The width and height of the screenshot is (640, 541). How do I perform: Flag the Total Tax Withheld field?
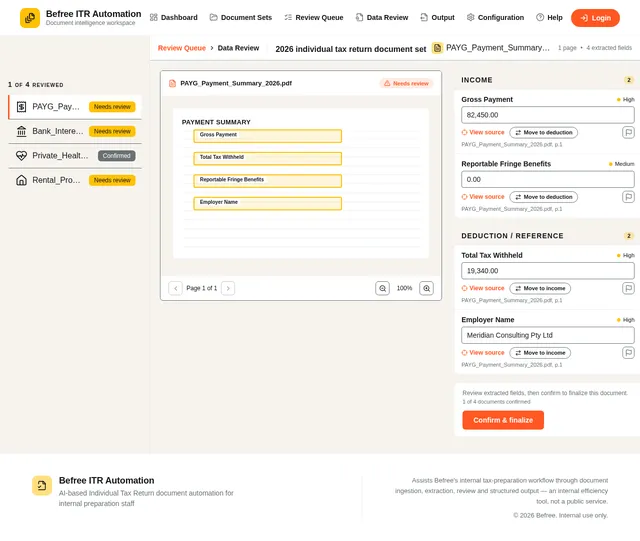tap(629, 288)
